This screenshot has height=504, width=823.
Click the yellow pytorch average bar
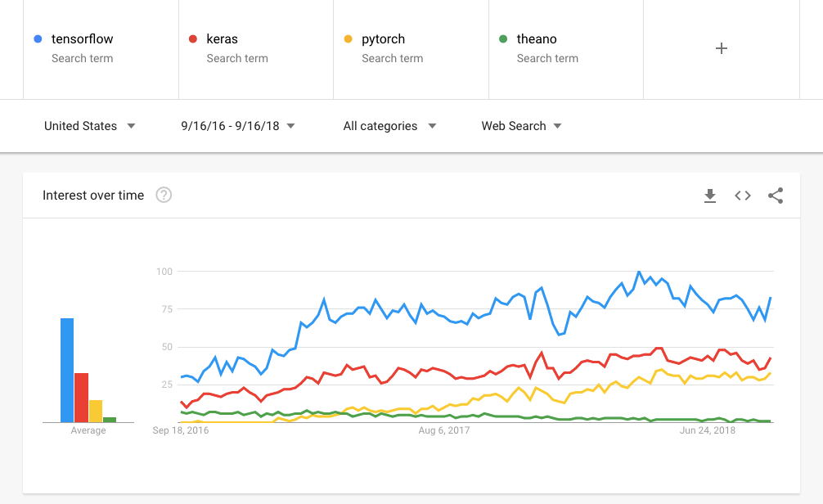click(x=96, y=411)
